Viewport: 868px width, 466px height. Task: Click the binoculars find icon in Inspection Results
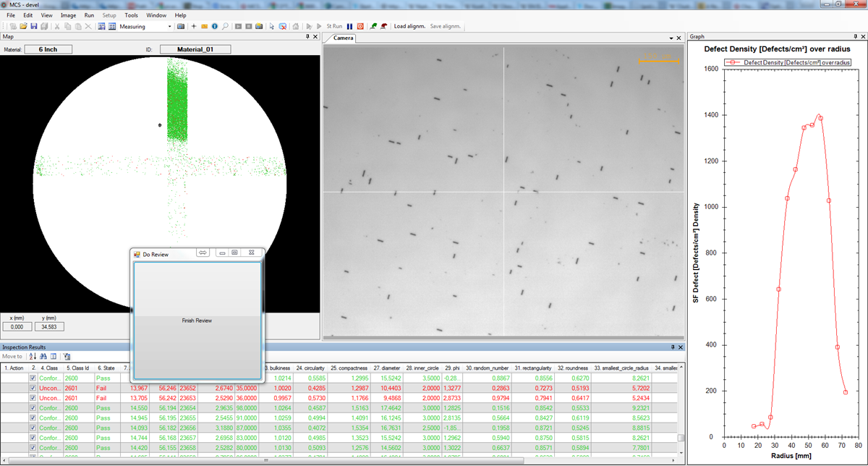[x=43, y=356]
